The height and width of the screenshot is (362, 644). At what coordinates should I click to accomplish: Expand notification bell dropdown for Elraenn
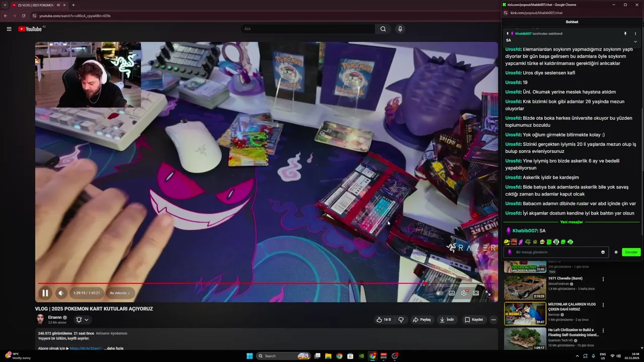tap(82, 319)
